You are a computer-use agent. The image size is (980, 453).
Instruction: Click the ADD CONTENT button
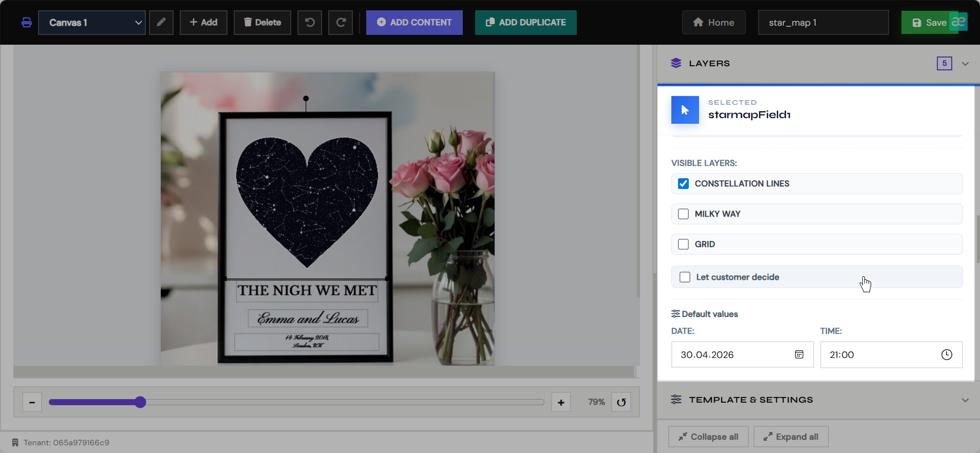click(x=414, y=23)
